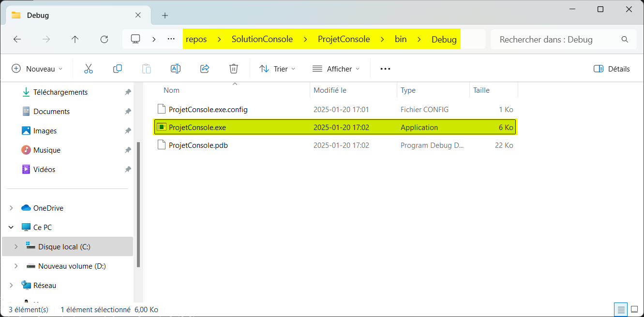Click the Delete trash icon
Screen dimensions: 644x317
pyautogui.click(x=234, y=69)
